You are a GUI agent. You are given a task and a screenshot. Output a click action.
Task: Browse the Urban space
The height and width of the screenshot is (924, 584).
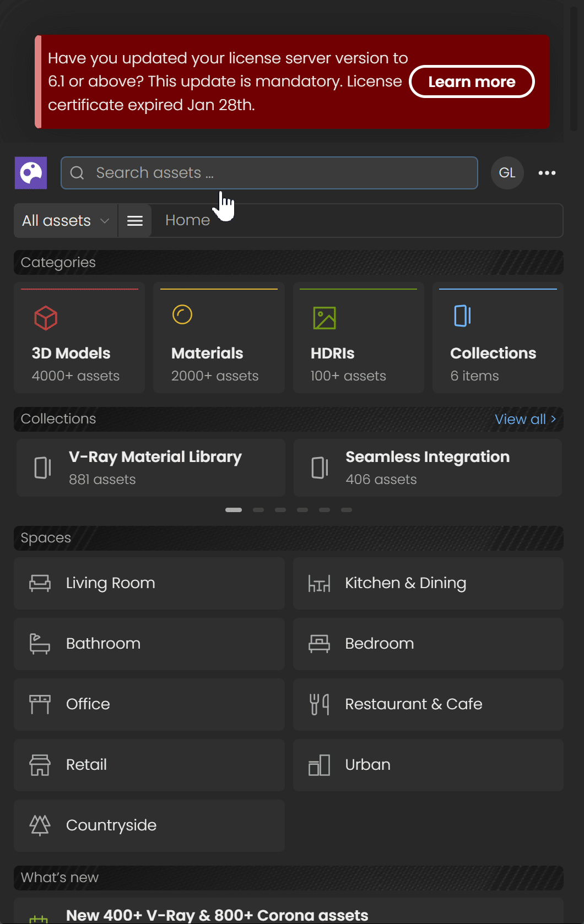(x=428, y=765)
